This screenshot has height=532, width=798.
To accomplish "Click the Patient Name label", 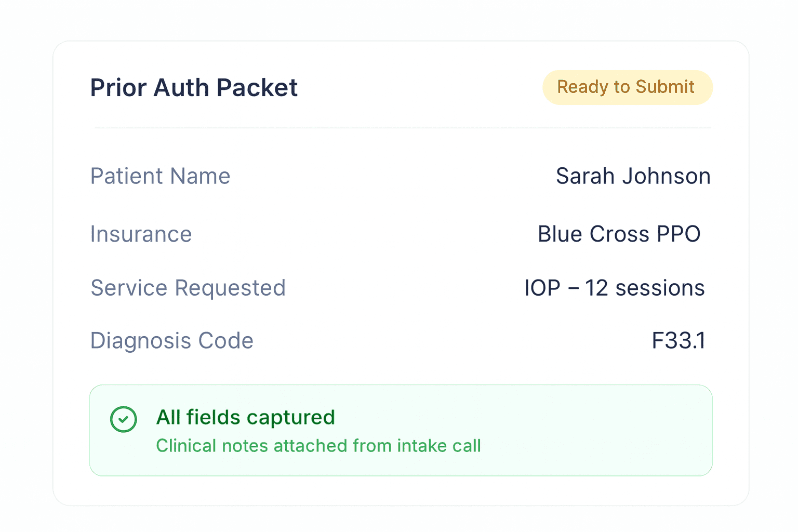I will point(160,176).
